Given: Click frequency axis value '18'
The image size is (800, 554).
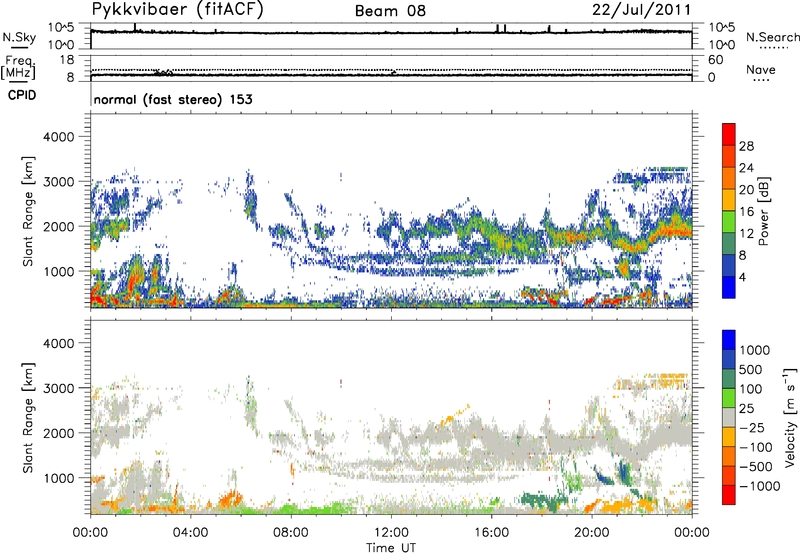Looking at the screenshot, I should (x=66, y=60).
